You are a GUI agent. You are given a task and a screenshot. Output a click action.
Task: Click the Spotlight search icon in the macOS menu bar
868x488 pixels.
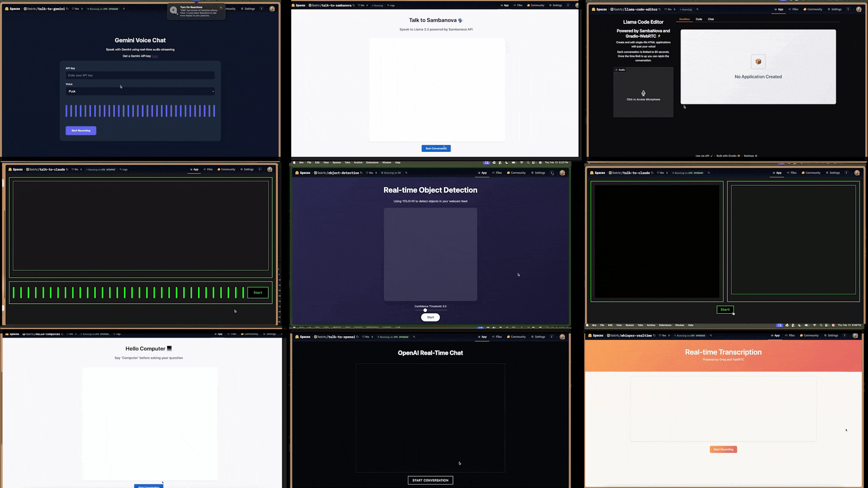pyautogui.click(x=528, y=162)
